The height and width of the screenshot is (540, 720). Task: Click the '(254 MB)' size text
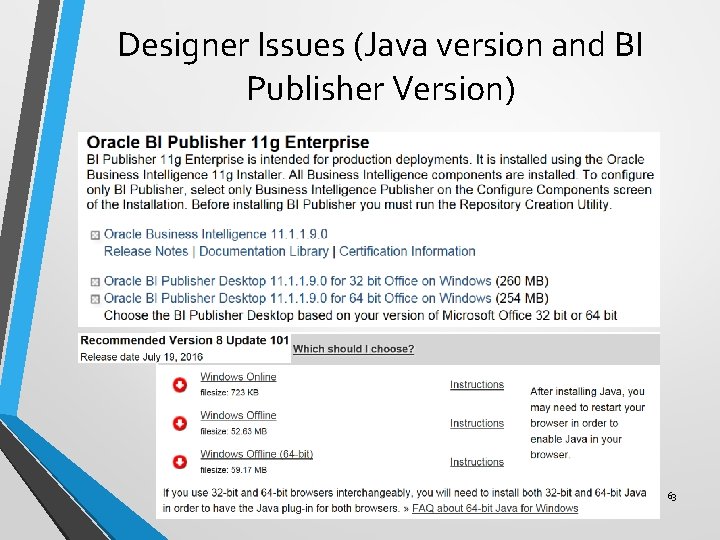click(522, 298)
